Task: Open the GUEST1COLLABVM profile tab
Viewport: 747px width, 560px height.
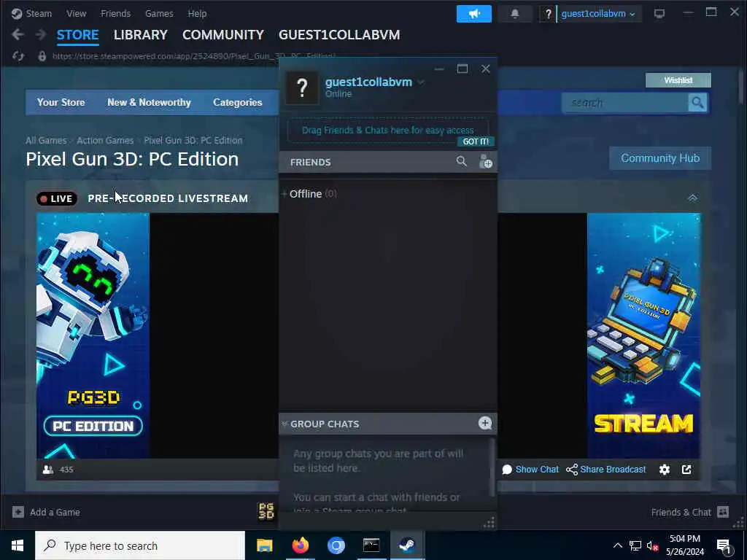Action: 339,35
